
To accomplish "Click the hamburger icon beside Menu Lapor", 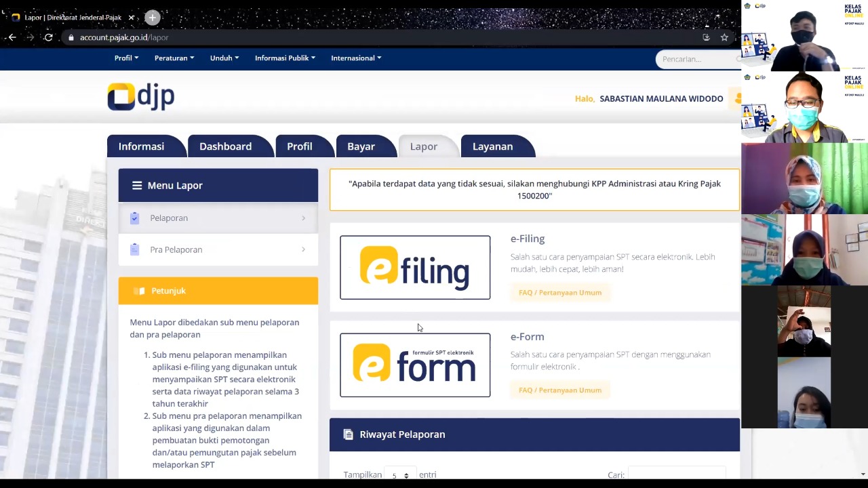I will pos(137,185).
